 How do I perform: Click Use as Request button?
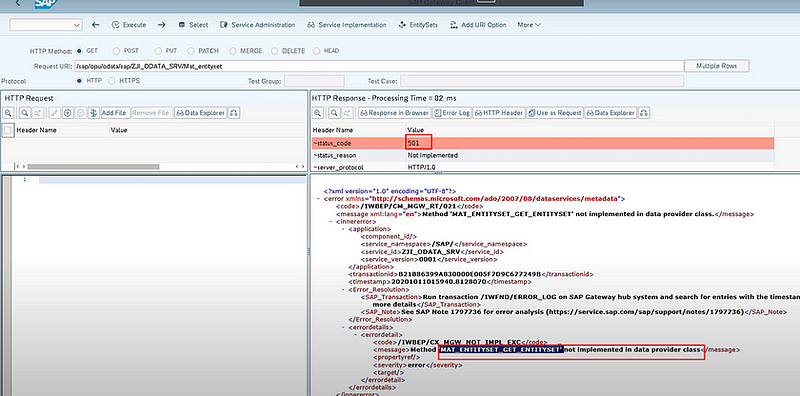click(x=555, y=113)
